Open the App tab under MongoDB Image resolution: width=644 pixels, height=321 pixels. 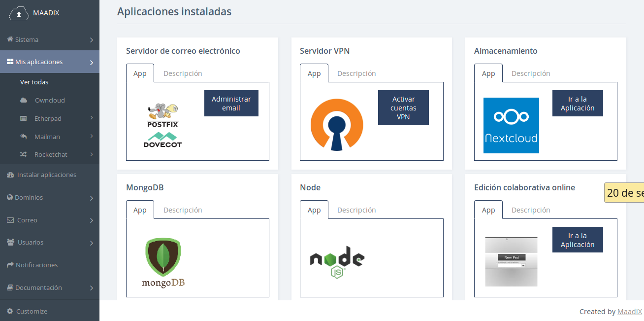pos(140,210)
